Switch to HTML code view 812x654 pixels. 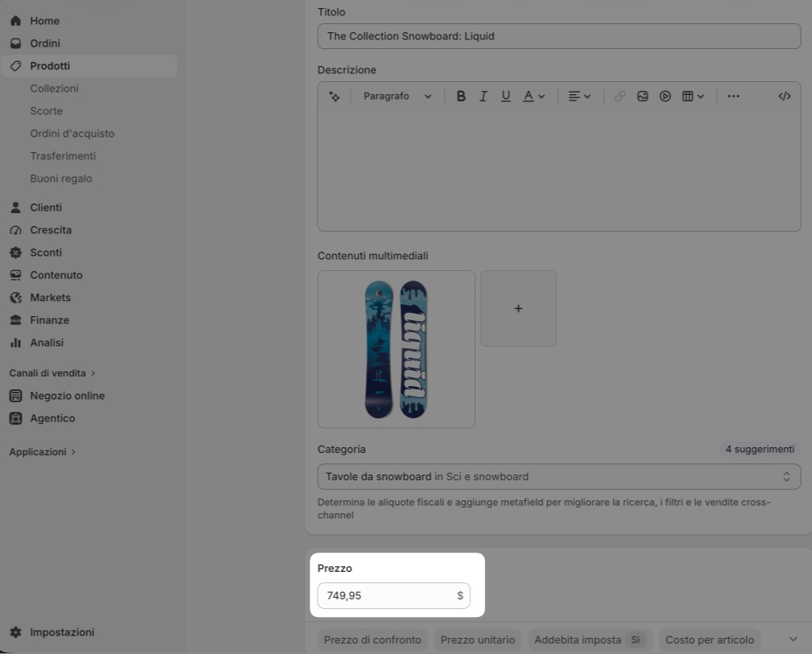pyautogui.click(x=785, y=97)
